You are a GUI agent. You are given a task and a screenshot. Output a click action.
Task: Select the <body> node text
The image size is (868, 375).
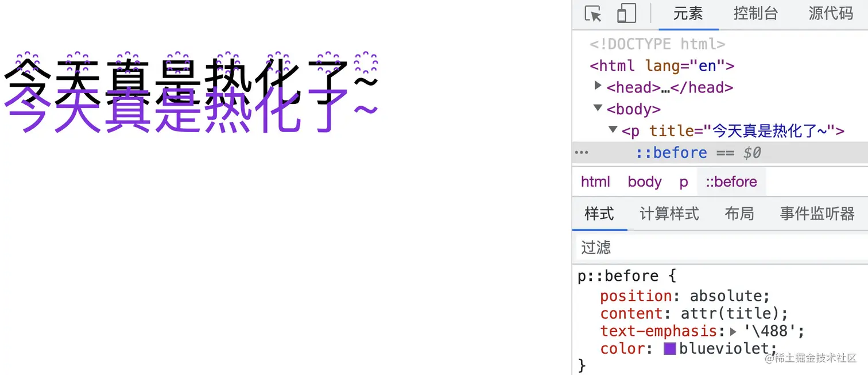point(634,109)
